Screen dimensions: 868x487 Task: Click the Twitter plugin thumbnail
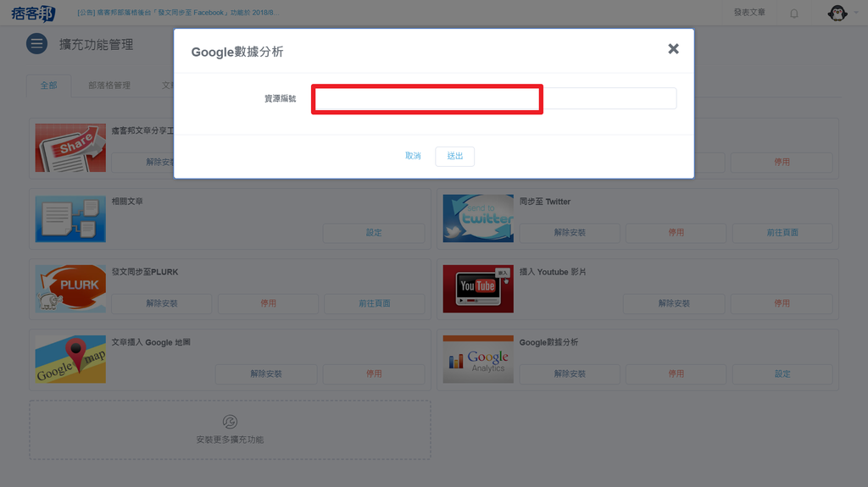[478, 218]
